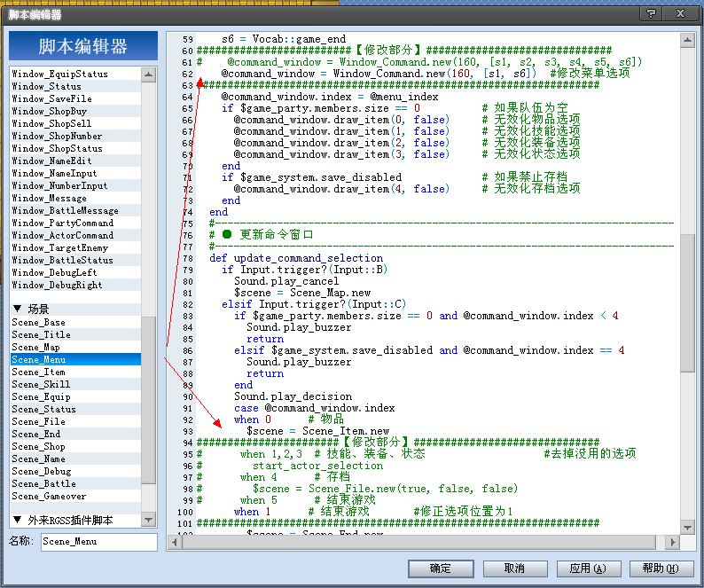The width and height of the screenshot is (704, 588).
Task: Select the highlighted Scene_Menu script
Action: tap(75, 359)
